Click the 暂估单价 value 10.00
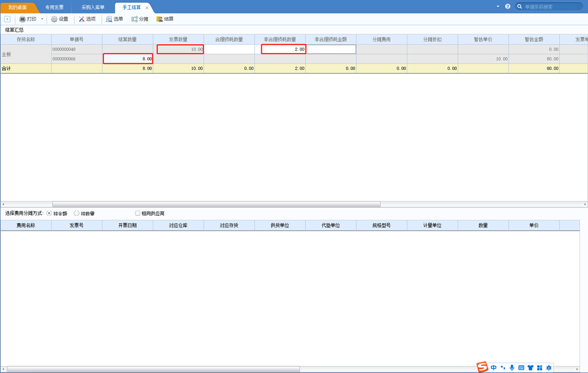This screenshot has height=373, width=588. [501, 59]
